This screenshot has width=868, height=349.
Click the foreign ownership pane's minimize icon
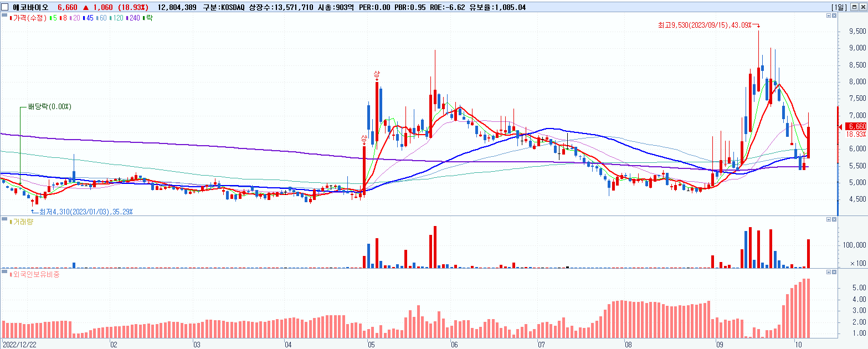coord(828,272)
